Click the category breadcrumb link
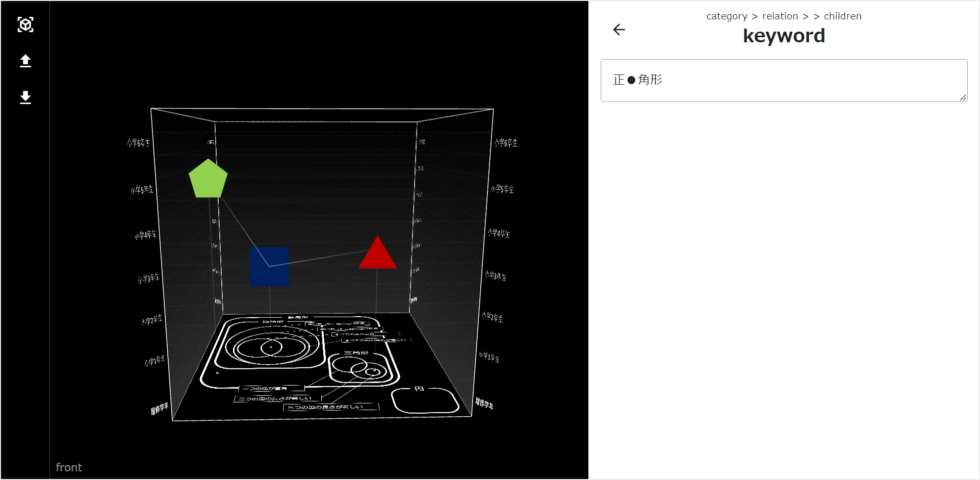Image resolution: width=980 pixels, height=480 pixels. [726, 16]
